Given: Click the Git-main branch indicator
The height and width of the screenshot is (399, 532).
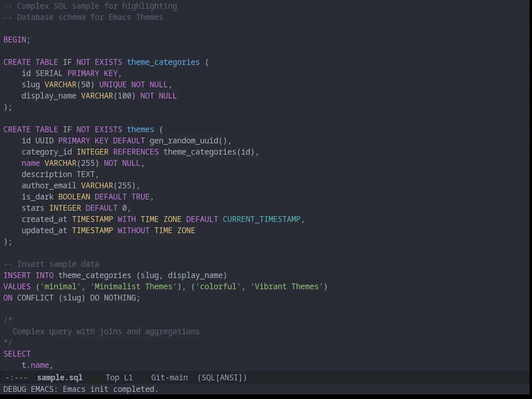Looking at the screenshot, I should click(170, 377).
